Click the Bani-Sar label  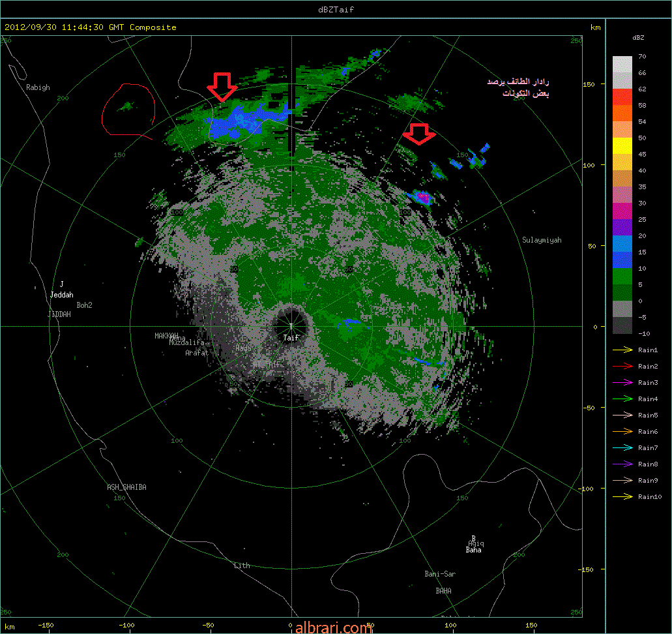(440, 574)
